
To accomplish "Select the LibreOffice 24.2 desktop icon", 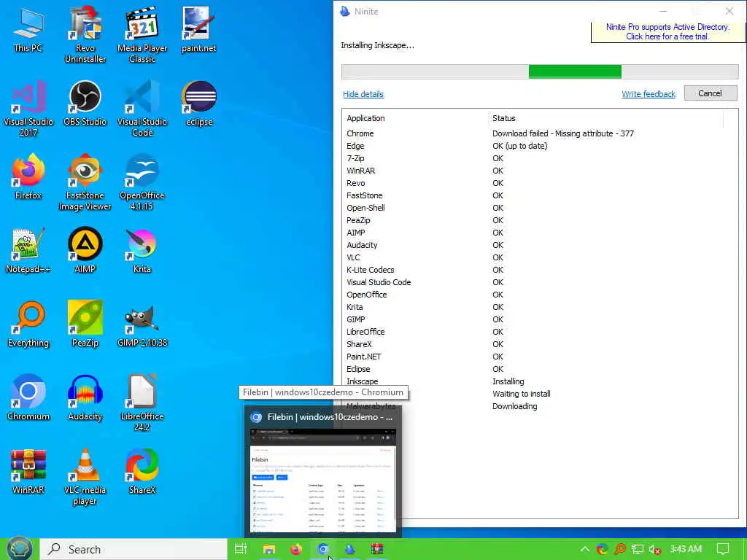I will tap(142, 402).
